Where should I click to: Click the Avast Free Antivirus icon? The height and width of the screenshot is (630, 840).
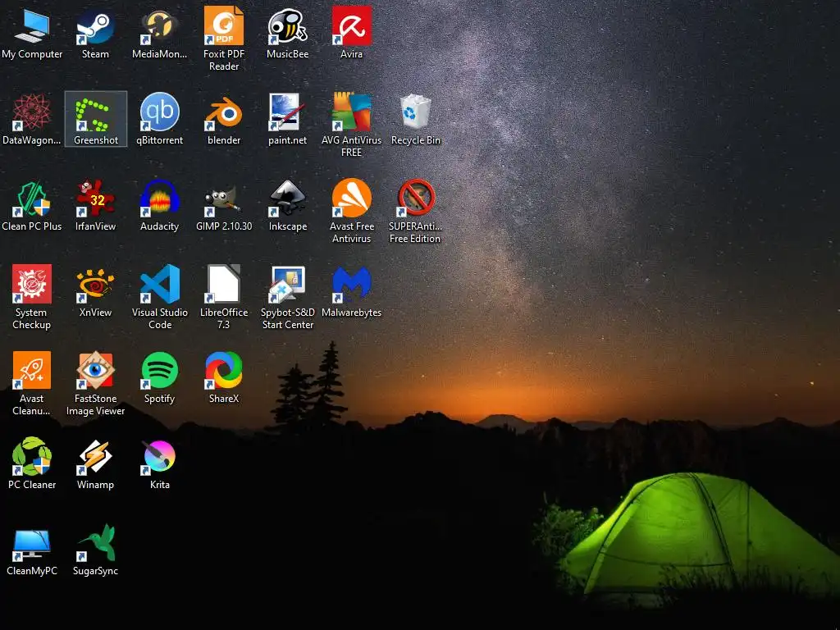click(x=351, y=199)
